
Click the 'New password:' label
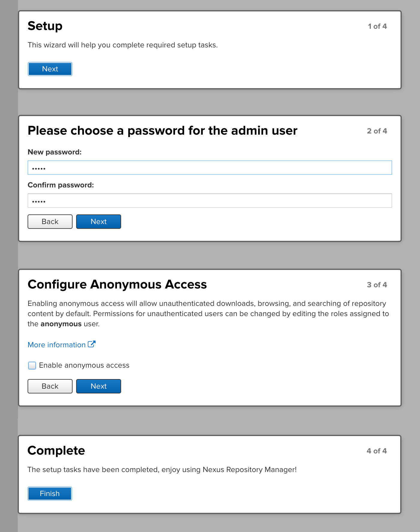click(55, 152)
